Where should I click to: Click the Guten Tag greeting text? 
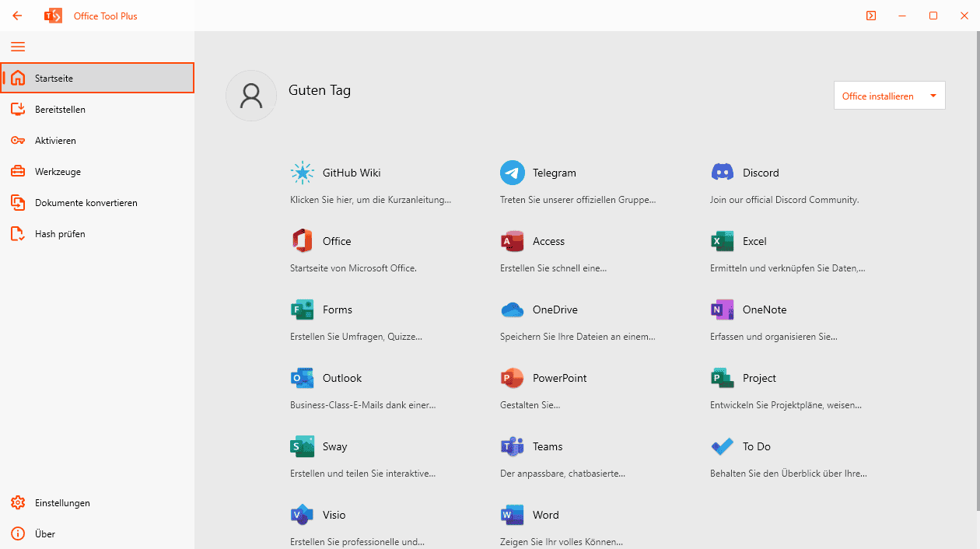(320, 90)
